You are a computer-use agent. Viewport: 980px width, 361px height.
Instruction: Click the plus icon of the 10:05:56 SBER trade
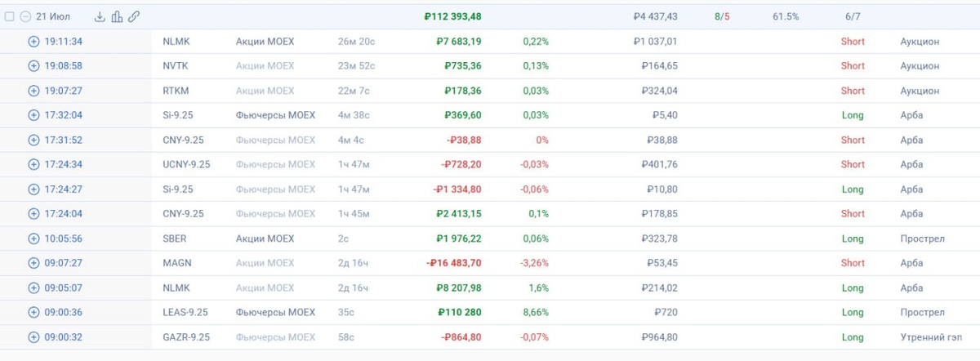coord(33,238)
